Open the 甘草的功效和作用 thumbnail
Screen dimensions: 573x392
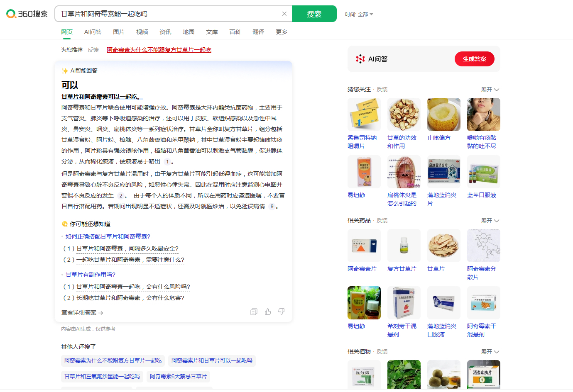pos(404,114)
